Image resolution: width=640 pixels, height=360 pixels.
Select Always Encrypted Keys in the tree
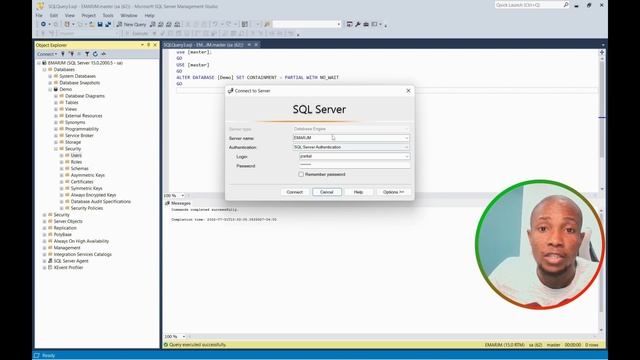93,195
